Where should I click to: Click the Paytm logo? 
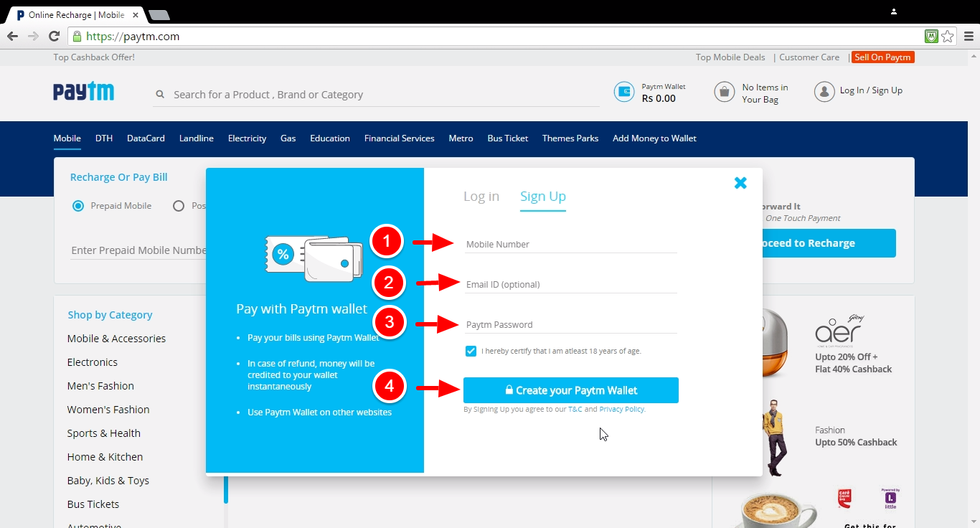tap(83, 92)
